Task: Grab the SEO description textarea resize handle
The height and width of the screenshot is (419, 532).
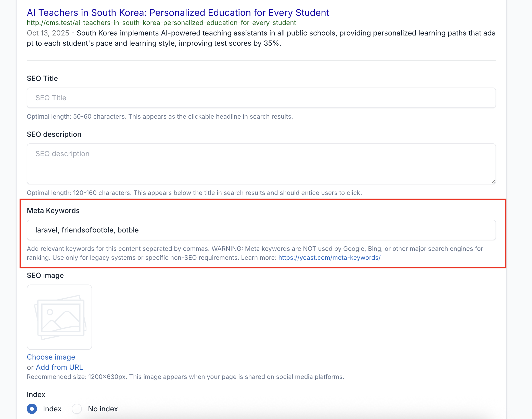Action: (x=493, y=181)
